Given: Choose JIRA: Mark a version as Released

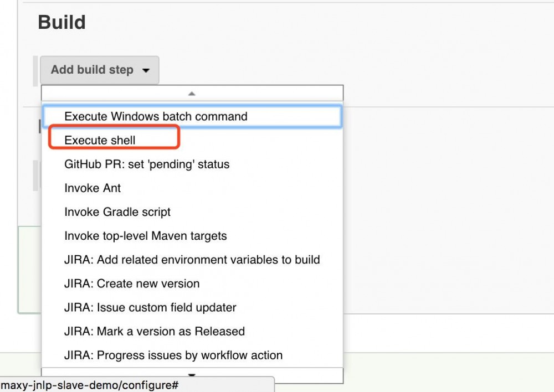Looking at the screenshot, I should [x=155, y=331].
